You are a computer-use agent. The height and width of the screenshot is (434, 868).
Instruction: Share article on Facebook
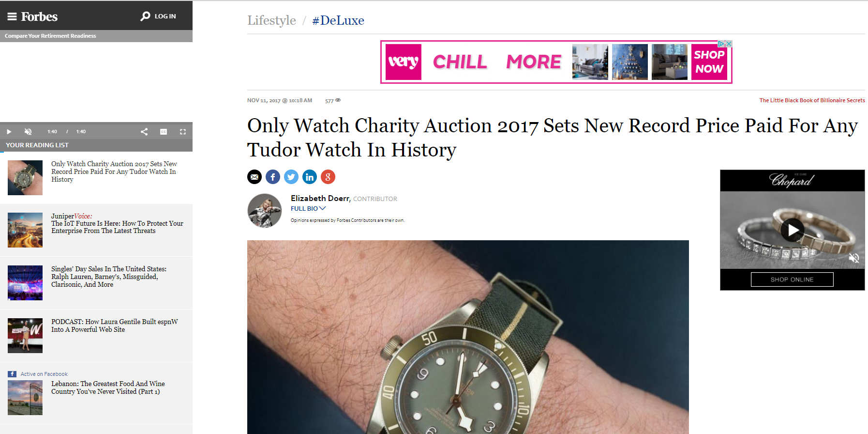[x=273, y=177]
